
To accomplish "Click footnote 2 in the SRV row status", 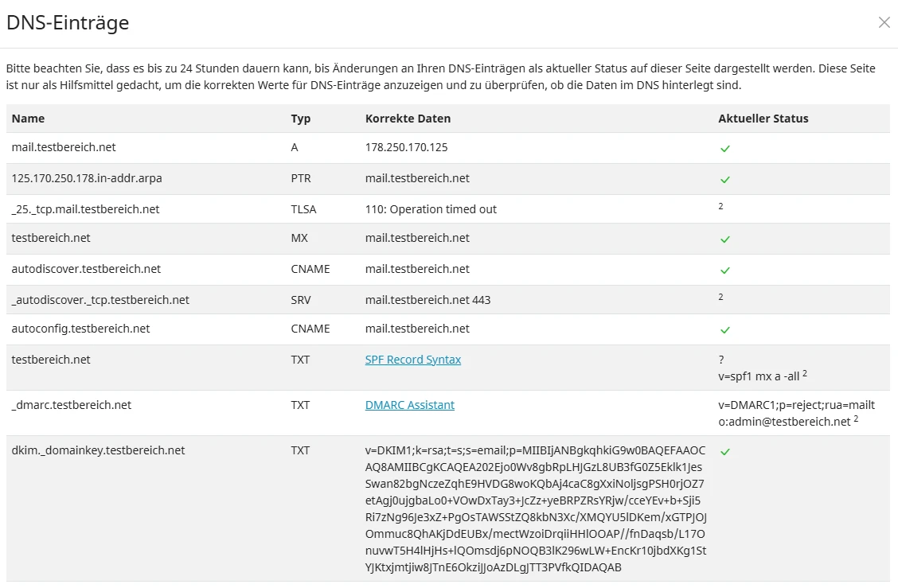I will [x=721, y=297].
